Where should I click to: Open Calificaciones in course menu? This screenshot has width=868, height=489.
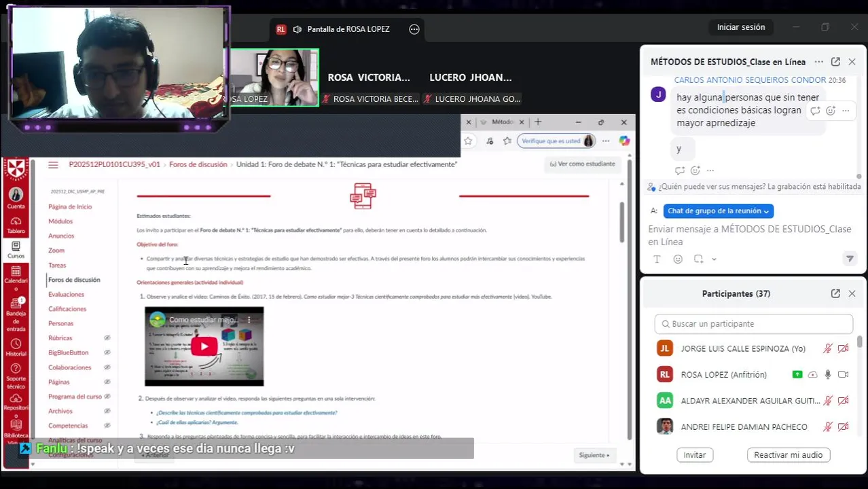67,309
